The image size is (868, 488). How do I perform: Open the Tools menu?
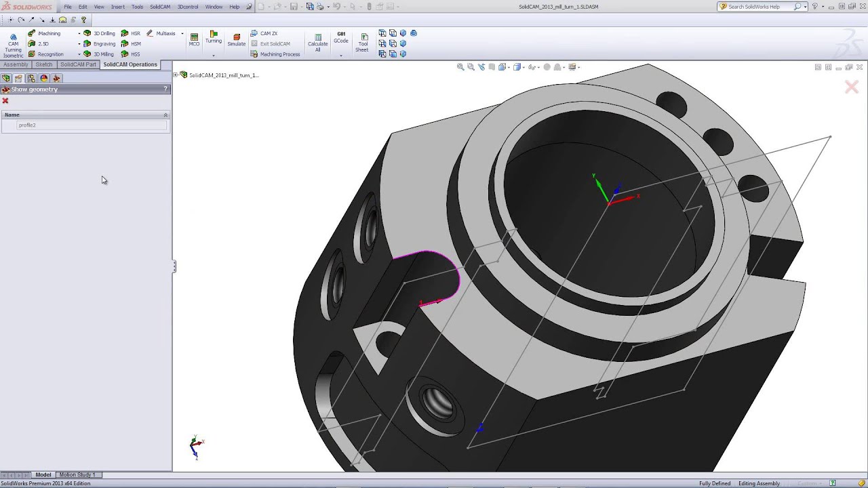tap(137, 7)
